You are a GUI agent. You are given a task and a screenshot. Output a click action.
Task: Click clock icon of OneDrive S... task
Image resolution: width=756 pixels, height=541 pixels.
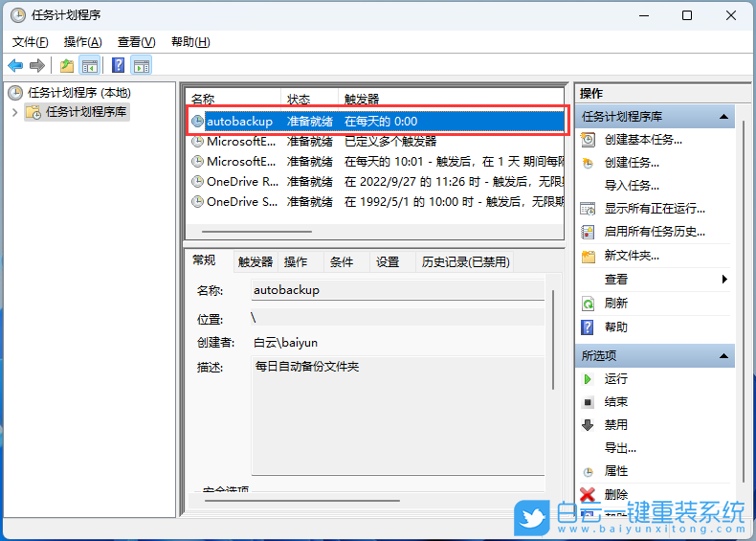coord(197,202)
